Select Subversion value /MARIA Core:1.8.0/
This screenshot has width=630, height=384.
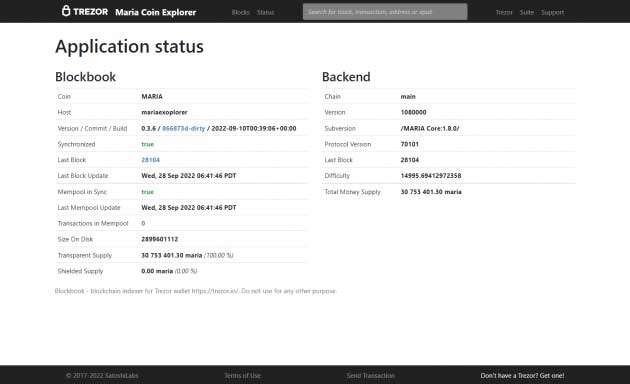click(430, 128)
